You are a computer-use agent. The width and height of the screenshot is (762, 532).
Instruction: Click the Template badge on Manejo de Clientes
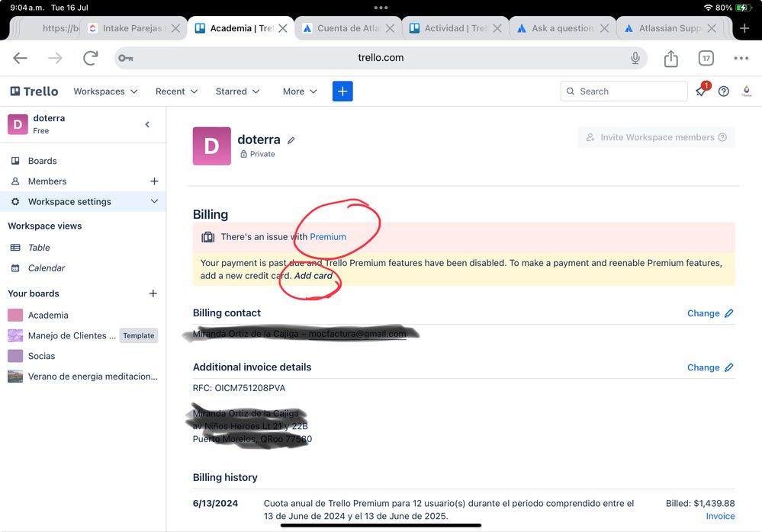[139, 335]
